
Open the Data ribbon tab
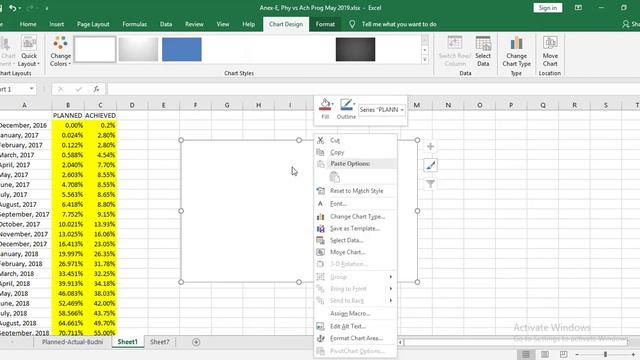pyautogui.click(x=166, y=24)
